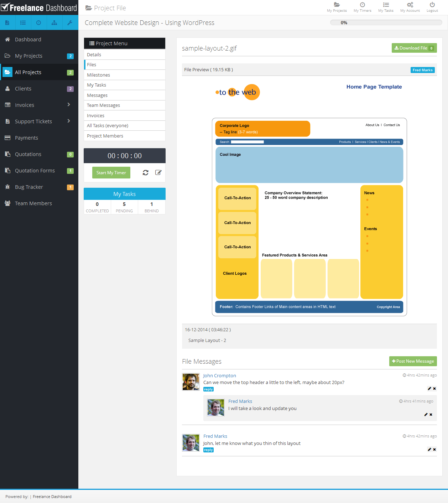The width and height of the screenshot is (448, 503).
Task: Expand the Support Tickets submenu arrow
Action: [x=69, y=121]
